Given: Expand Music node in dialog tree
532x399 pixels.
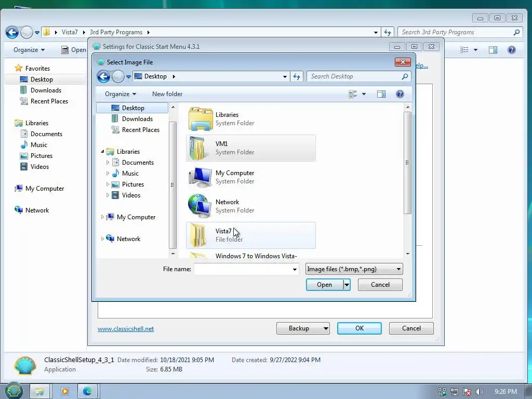Looking at the screenshot, I should 108,174.
